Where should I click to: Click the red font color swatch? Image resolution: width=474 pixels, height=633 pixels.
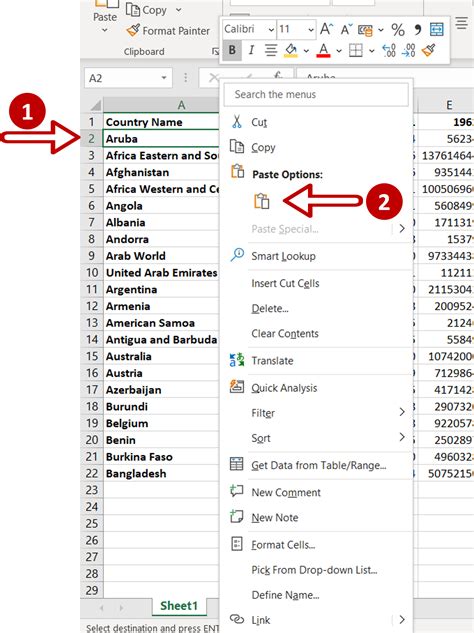pyautogui.click(x=323, y=51)
